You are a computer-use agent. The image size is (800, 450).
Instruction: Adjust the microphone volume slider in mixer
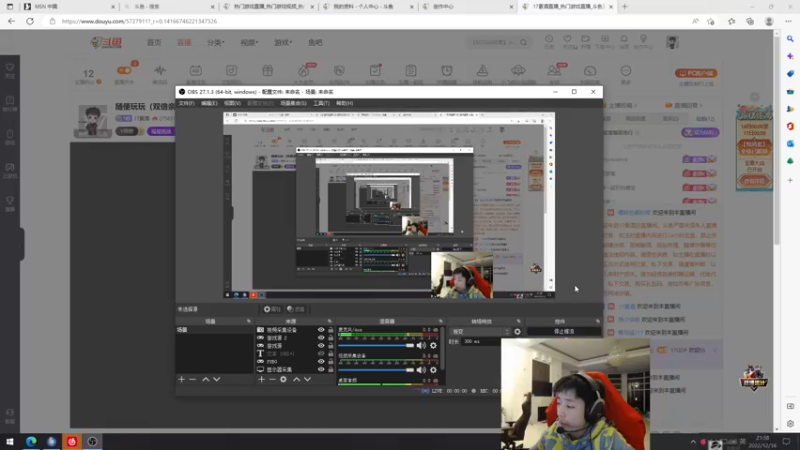point(376,345)
